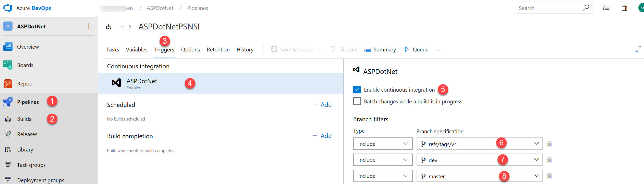Click the Visual Studio icon in ASPDotNet trigger row
The width and height of the screenshot is (644, 184).
pos(117,83)
